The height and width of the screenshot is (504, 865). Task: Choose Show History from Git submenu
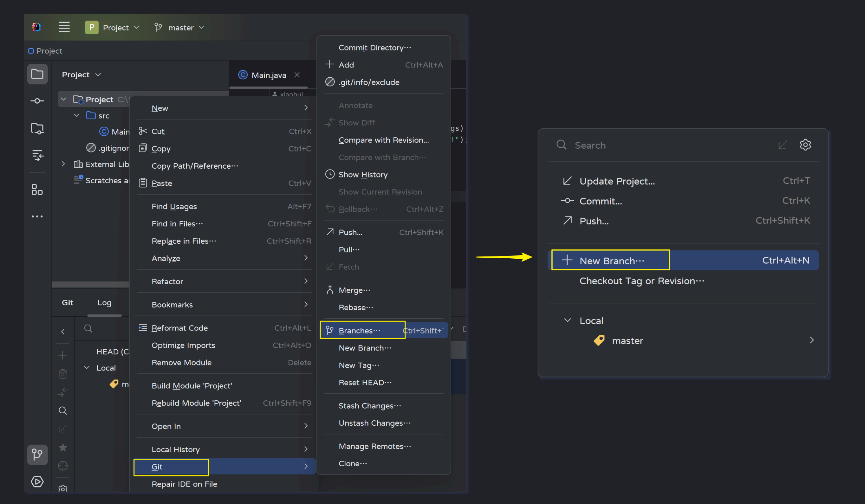(x=363, y=175)
